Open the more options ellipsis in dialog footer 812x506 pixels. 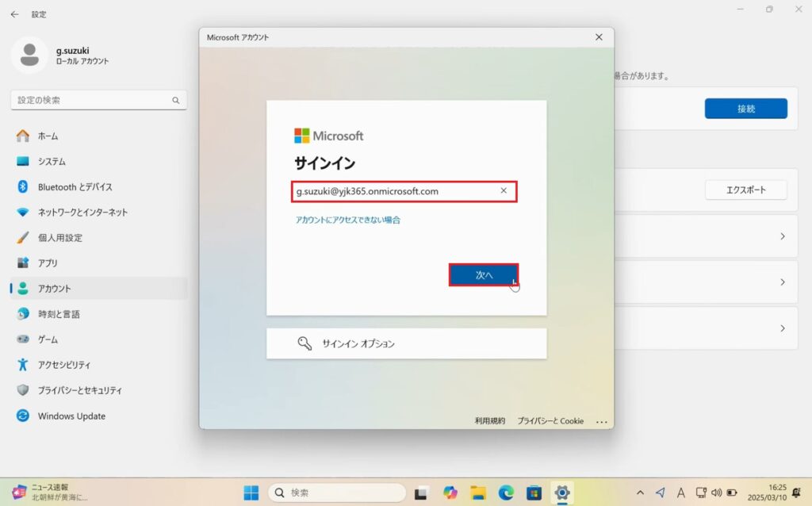pos(601,422)
